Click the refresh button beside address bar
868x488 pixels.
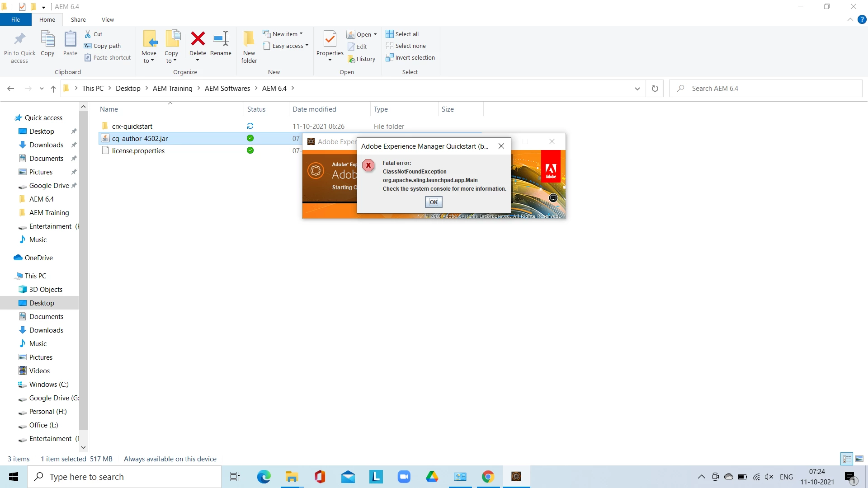coord(655,89)
